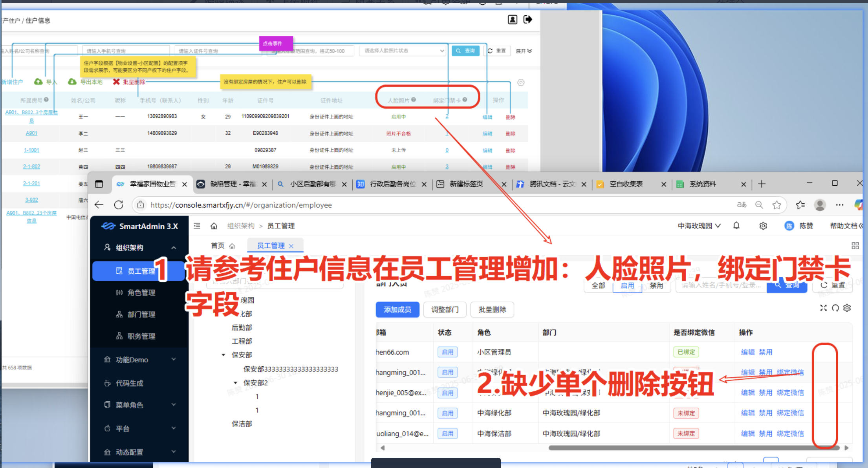Viewport: 868px width, 468px height.
Task: Click the employee name search input field
Action: pyautogui.click(x=721, y=286)
